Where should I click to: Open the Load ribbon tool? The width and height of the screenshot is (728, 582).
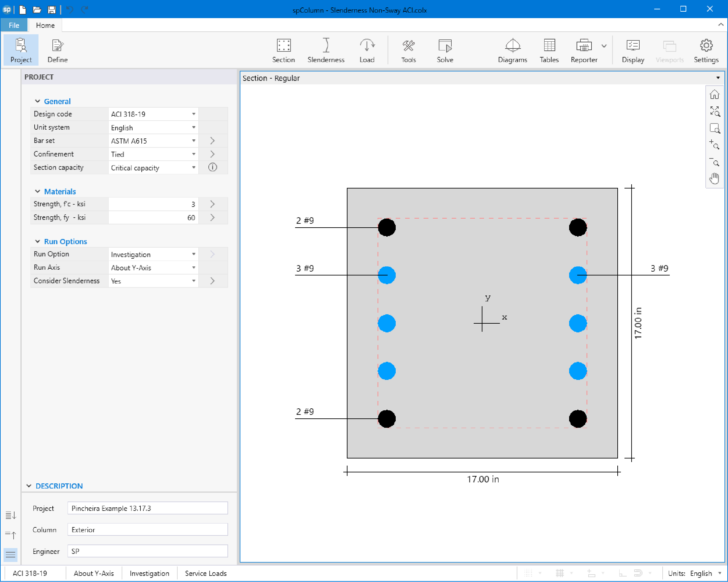[367, 50]
